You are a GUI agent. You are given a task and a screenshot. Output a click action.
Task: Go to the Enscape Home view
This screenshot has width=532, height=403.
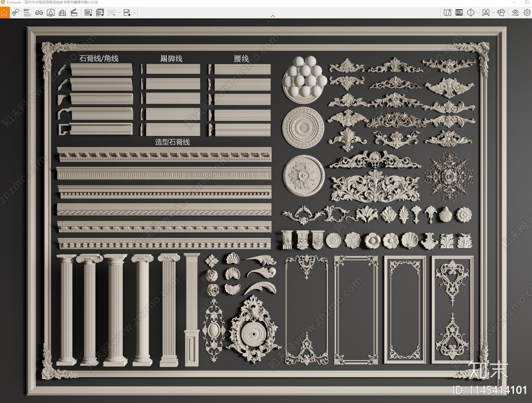click(5, 13)
